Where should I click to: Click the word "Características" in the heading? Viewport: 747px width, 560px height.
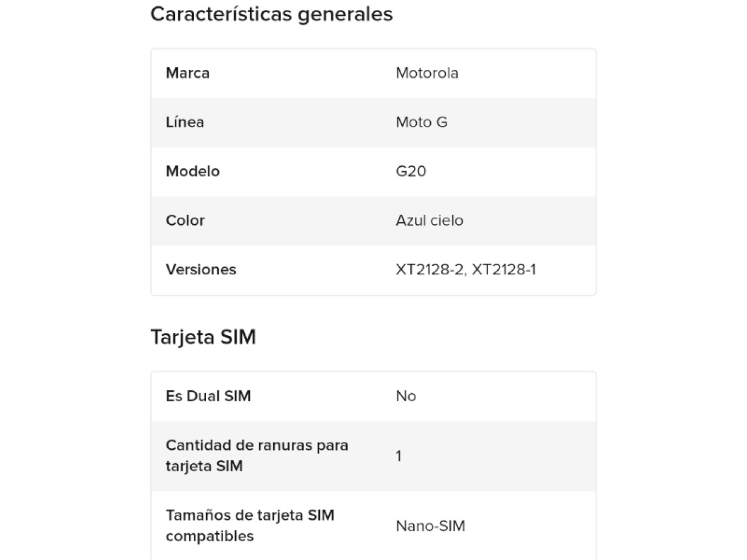coord(222,14)
